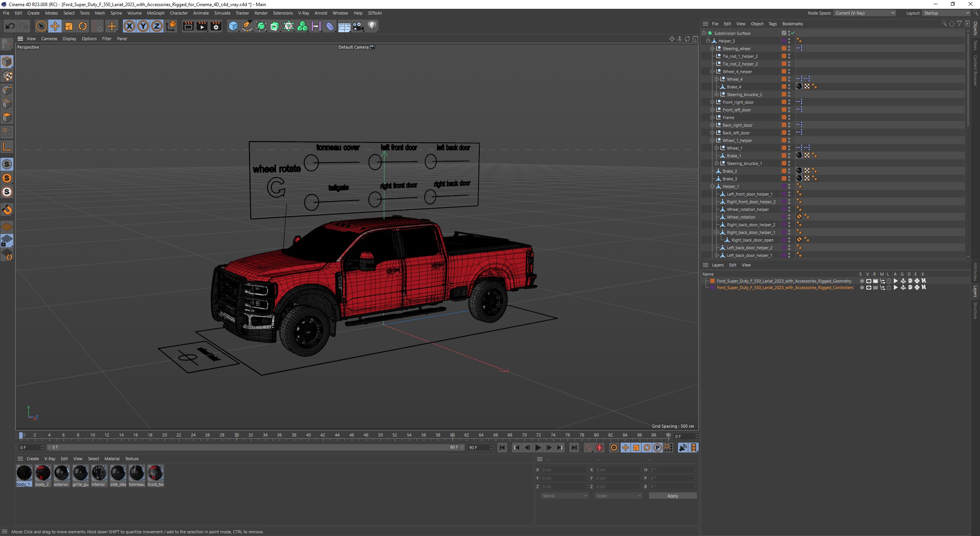This screenshot has width=980, height=536.
Task: Click Object Manager search icon
Action: coord(944,24)
